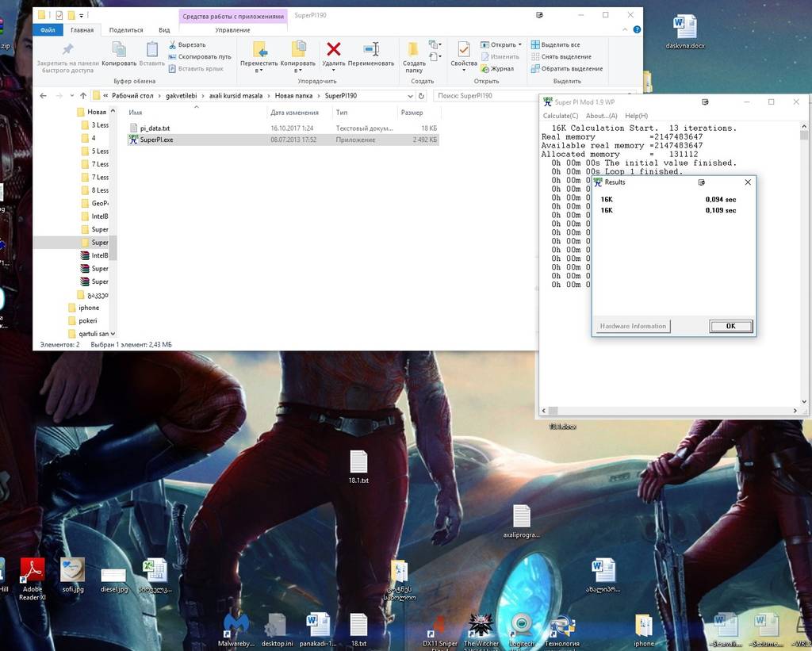This screenshot has width=812, height=651.
Task: Click OK in the Results dialog
Action: pos(730,326)
